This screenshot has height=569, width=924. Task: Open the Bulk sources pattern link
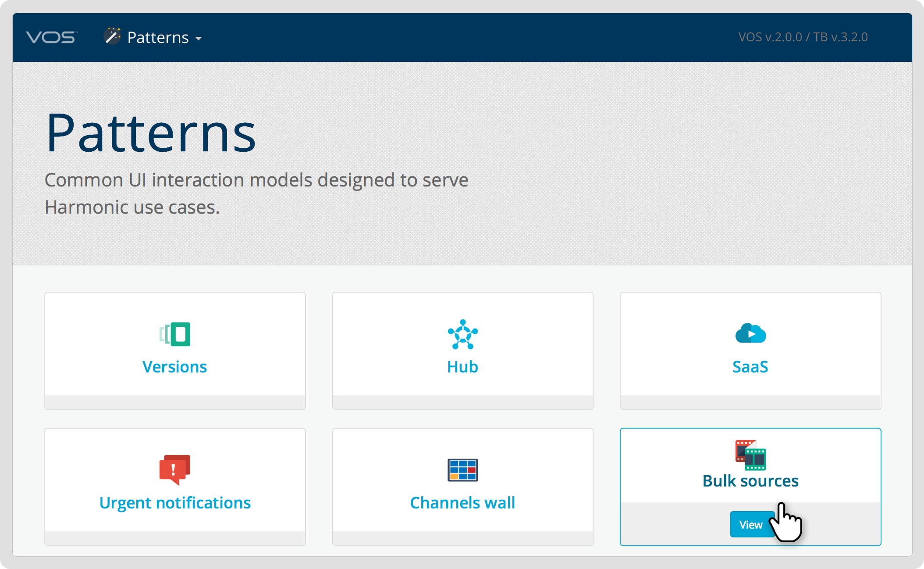click(x=750, y=481)
